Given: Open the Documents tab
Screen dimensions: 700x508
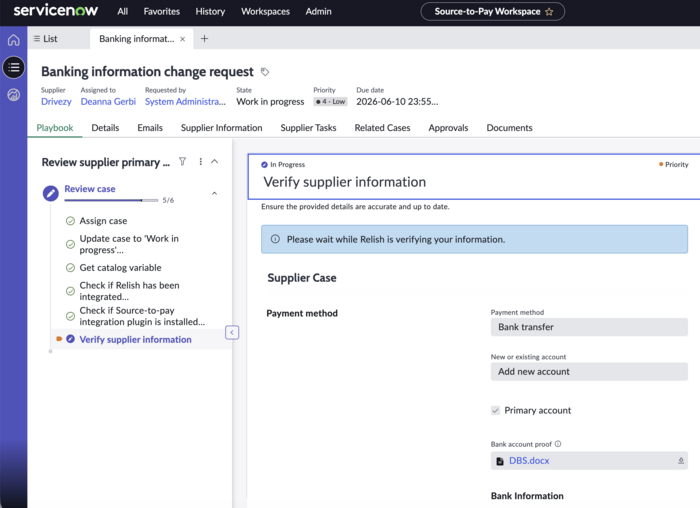Looking at the screenshot, I should 509,128.
